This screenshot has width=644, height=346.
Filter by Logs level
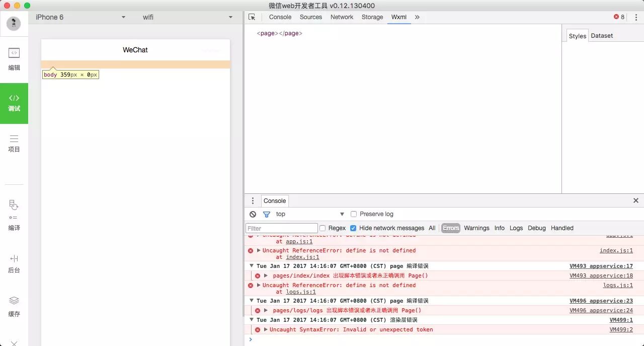point(516,228)
